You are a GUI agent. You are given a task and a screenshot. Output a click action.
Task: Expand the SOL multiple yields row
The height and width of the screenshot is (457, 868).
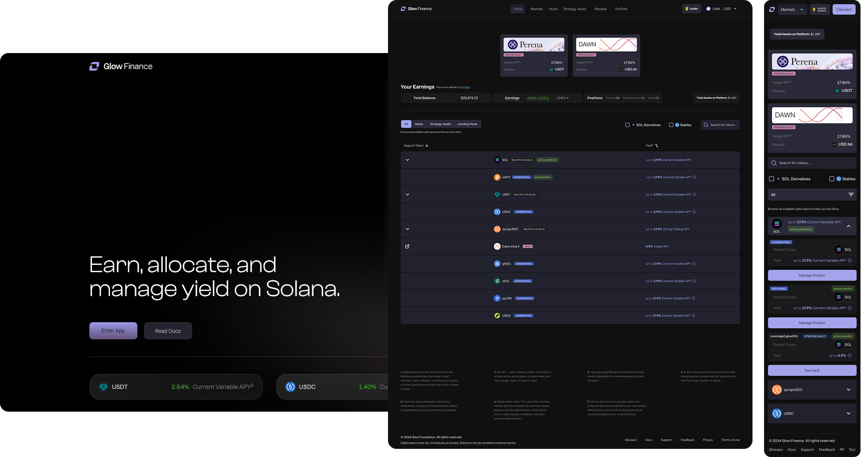pos(407,160)
